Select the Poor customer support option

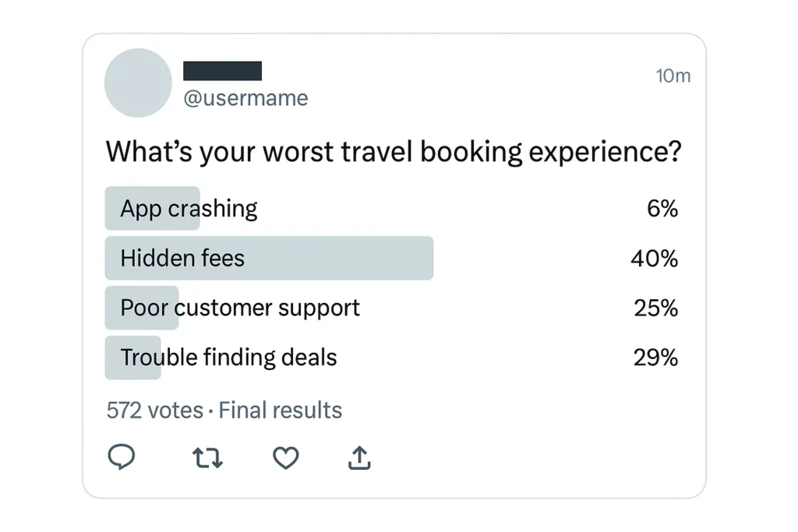[392, 308]
